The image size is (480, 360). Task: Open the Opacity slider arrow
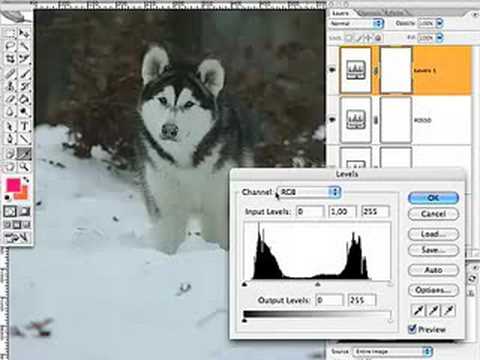[x=440, y=23]
